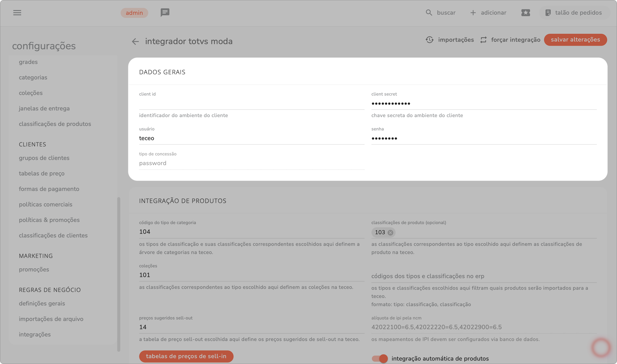The image size is (617, 364).
Task: Click the back arrow beside integrador
Action: pyautogui.click(x=135, y=41)
